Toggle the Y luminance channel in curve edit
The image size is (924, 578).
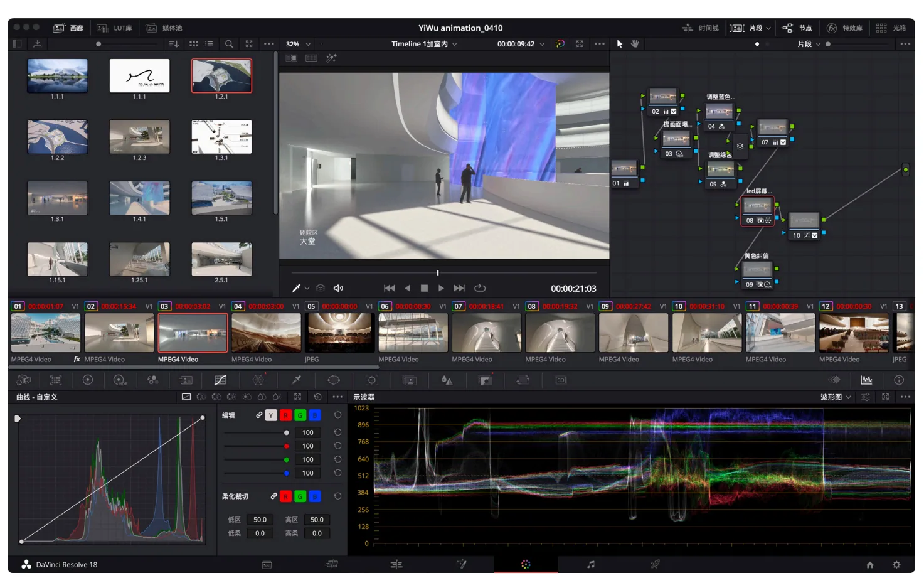click(271, 415)
